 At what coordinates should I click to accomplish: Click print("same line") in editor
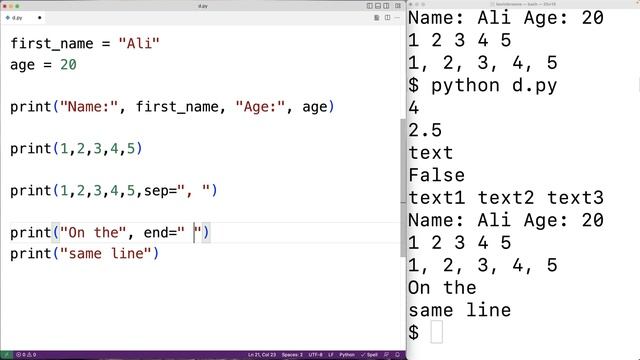click(x=84, y=253)
